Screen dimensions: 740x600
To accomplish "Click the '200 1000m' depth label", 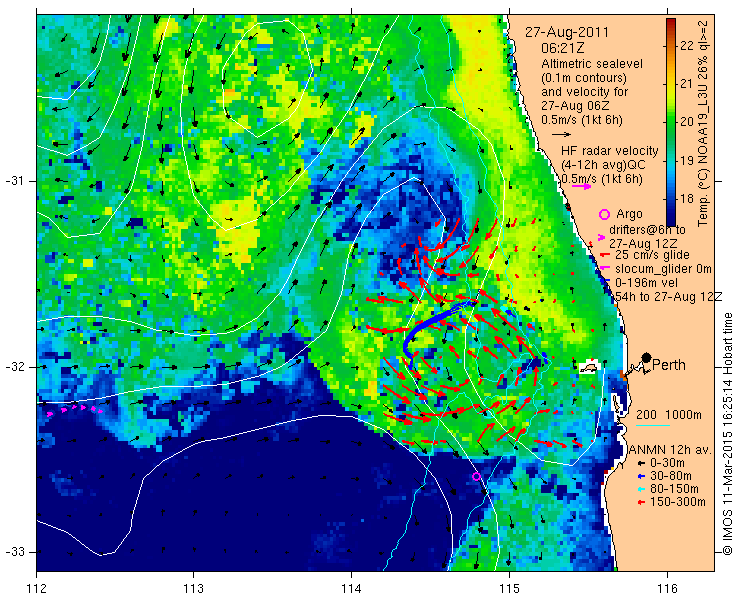I will (669, 415).
